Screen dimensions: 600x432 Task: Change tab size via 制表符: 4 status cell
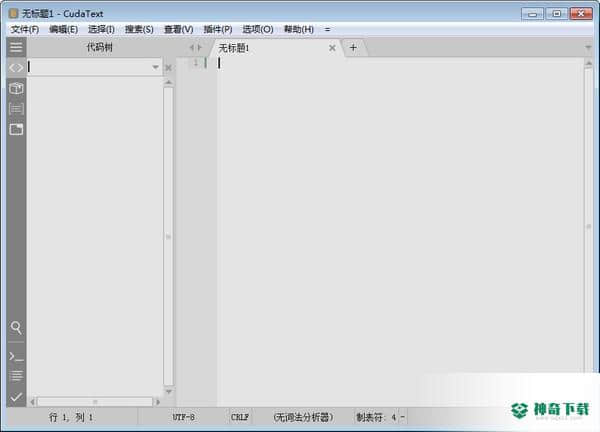[x=380, y=417]
